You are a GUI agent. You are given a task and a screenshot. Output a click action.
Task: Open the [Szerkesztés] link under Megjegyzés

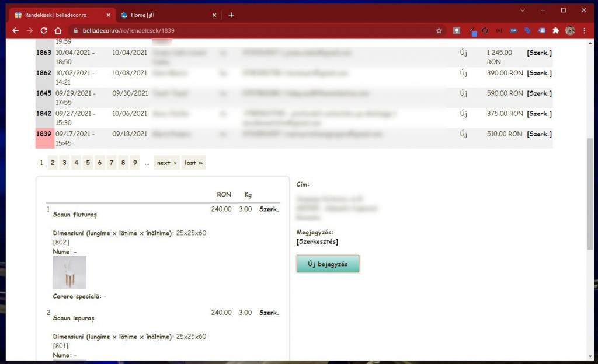317,242
